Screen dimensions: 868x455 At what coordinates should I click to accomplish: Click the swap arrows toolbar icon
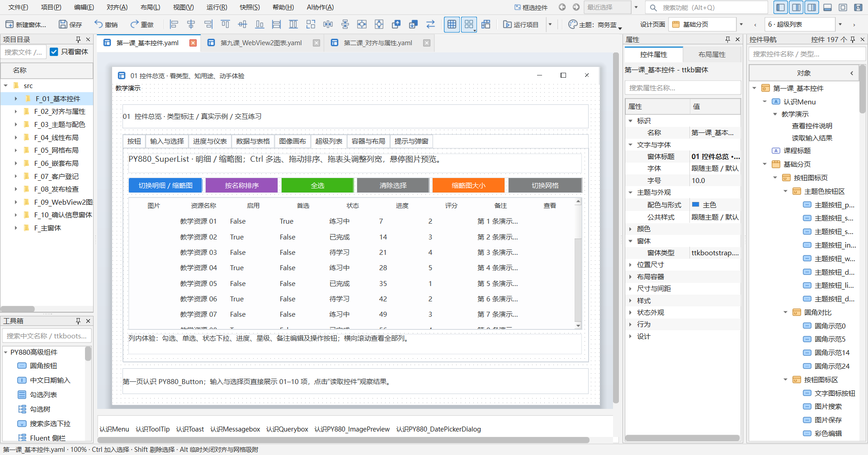[x=430, y=24]
